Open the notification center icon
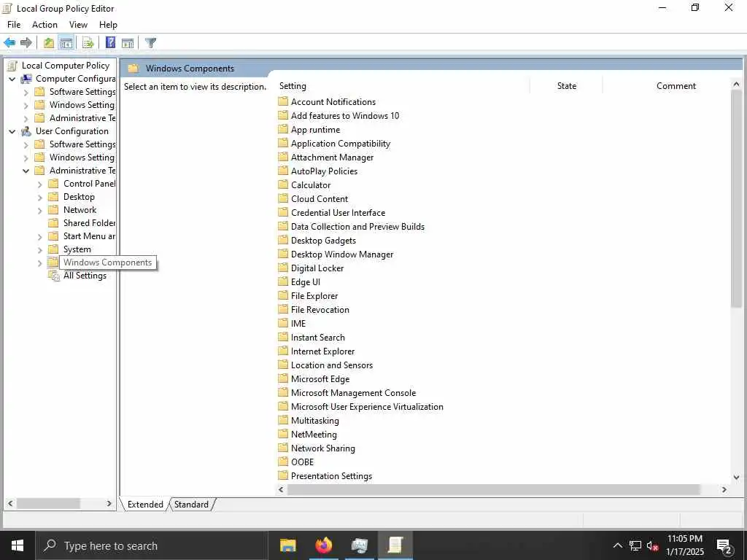 [x=724, y=547]
